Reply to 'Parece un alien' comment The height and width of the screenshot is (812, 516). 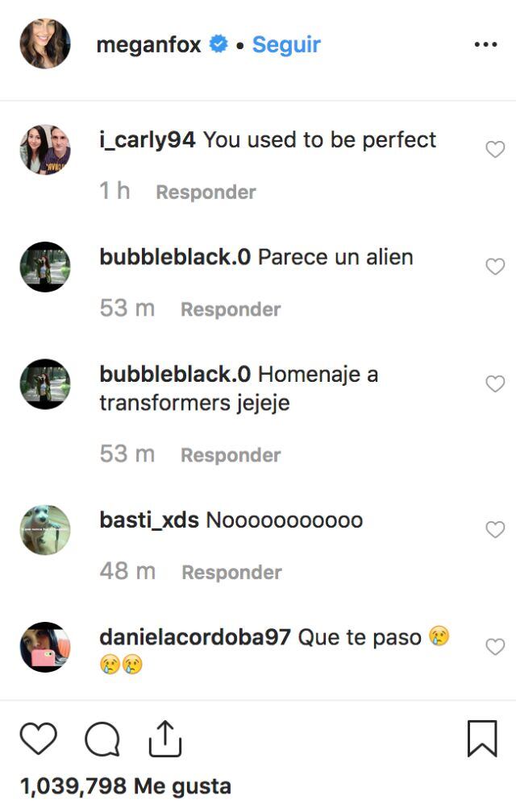tap(231, 309)
